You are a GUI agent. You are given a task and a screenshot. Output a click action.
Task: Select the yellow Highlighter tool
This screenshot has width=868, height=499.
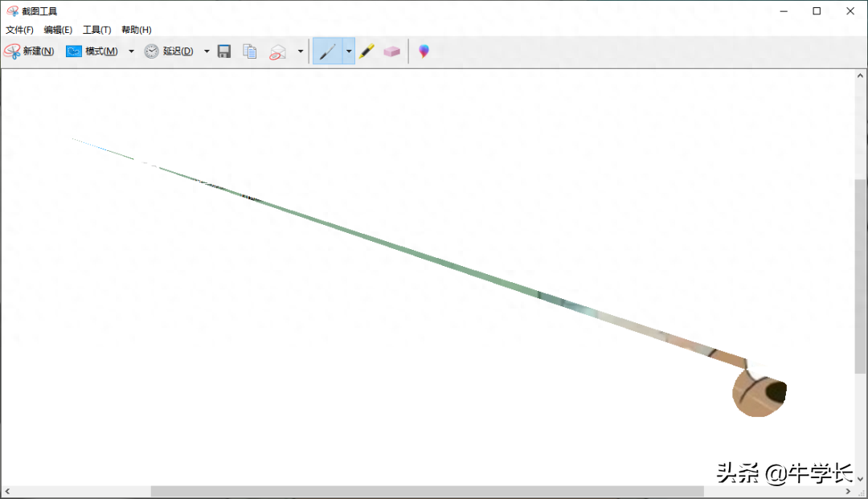(x=366, y=51)
